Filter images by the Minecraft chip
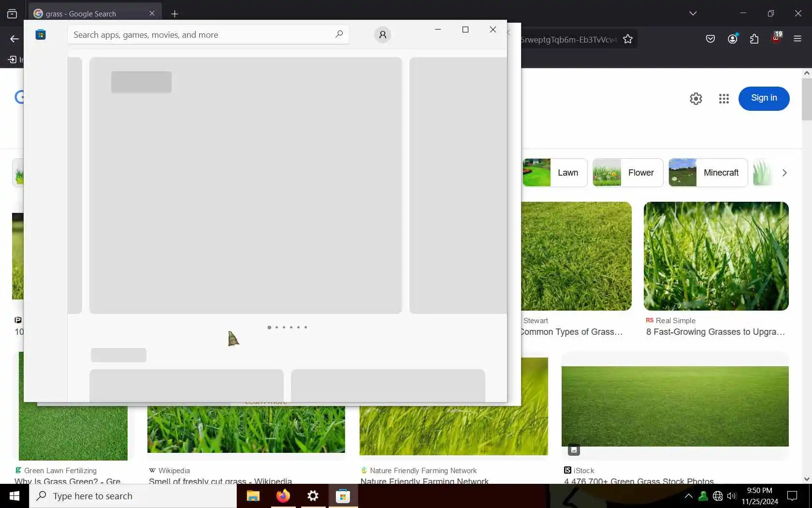The width and height of the screenshot is (812, 508). [708, 173]
